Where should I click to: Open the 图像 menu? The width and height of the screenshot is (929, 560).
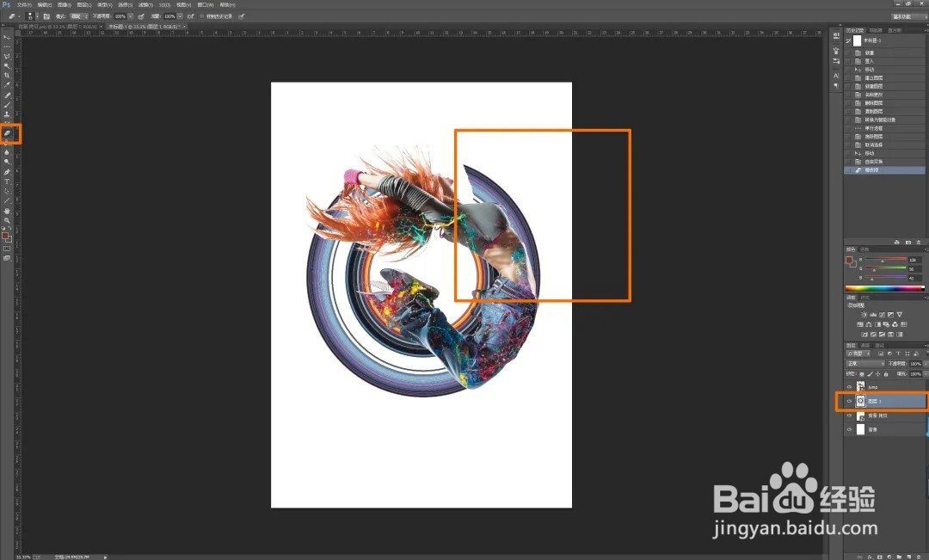[x=64, y=5]
